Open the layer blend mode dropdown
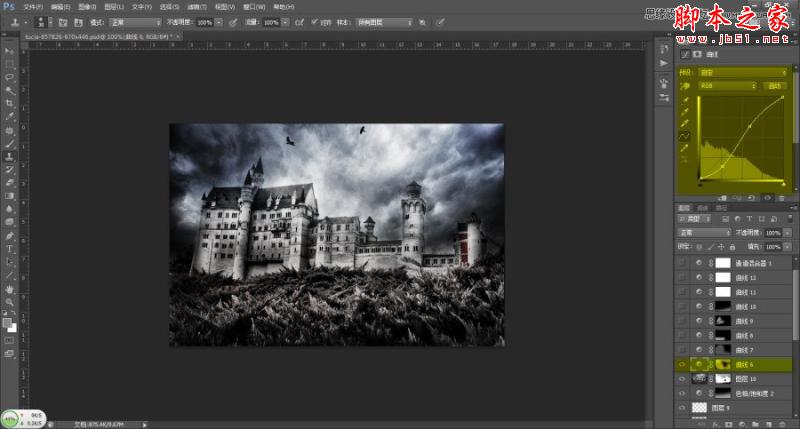The height and width of the screenshot is (429, 800). [704, 233]
